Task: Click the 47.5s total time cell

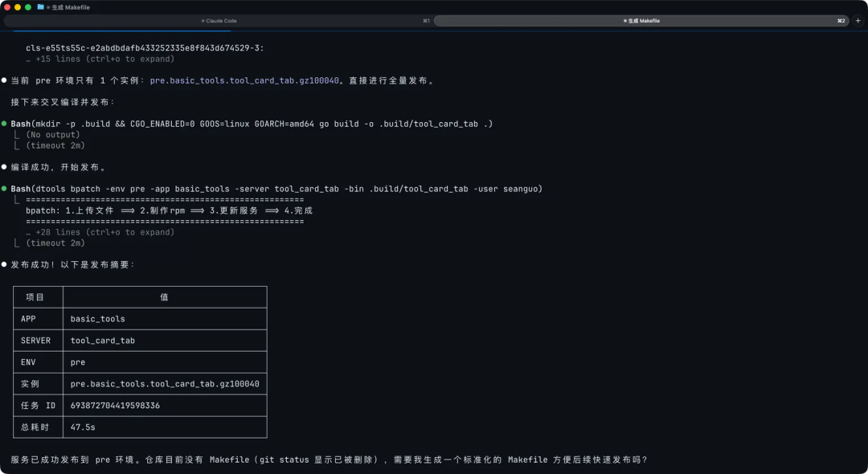Action: click(x=81, y=427)
